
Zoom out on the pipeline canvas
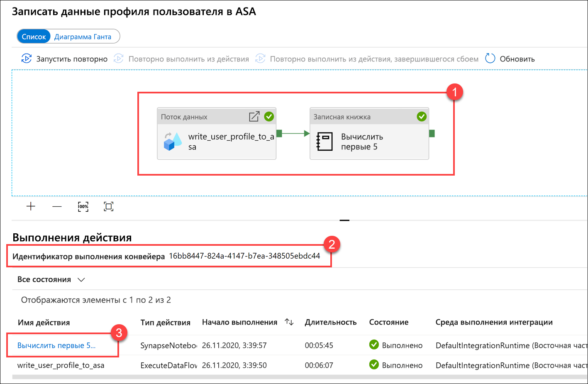(57, 206)
